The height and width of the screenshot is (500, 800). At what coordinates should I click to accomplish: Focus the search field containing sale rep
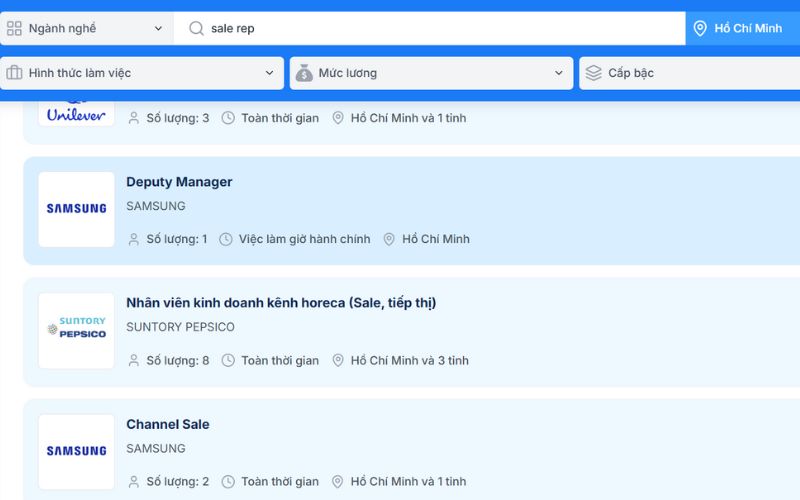coord(429,28)
